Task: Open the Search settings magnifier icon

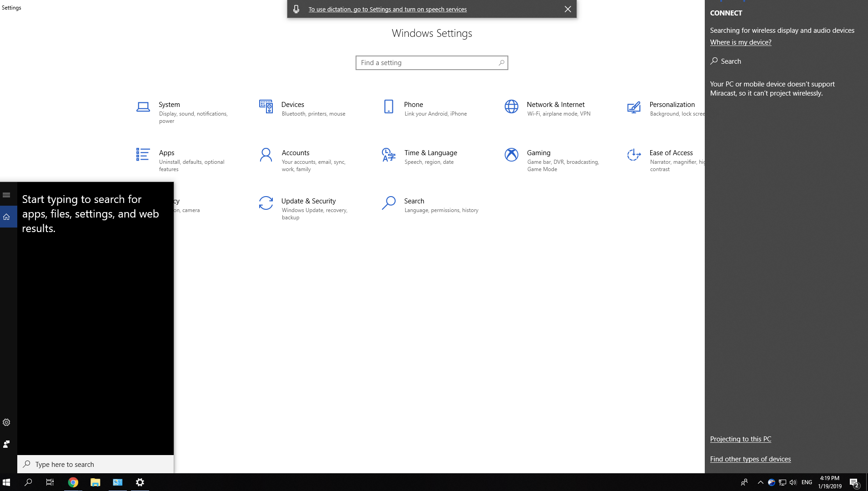Action: [x=389, y=203]
